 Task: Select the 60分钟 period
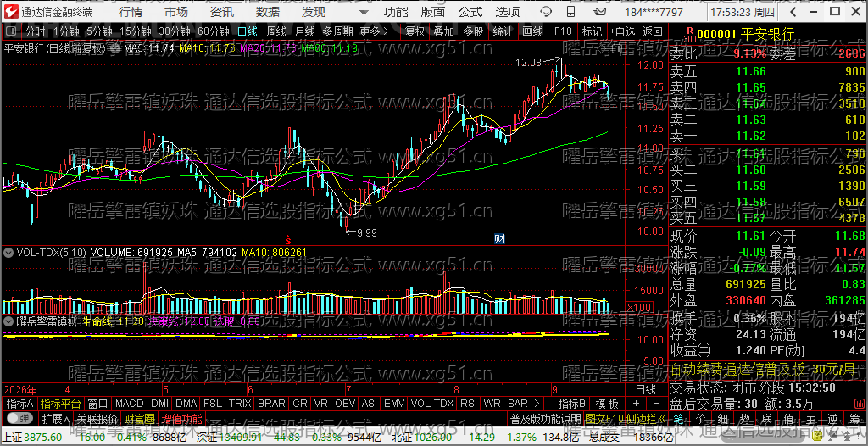pos(213,32)
